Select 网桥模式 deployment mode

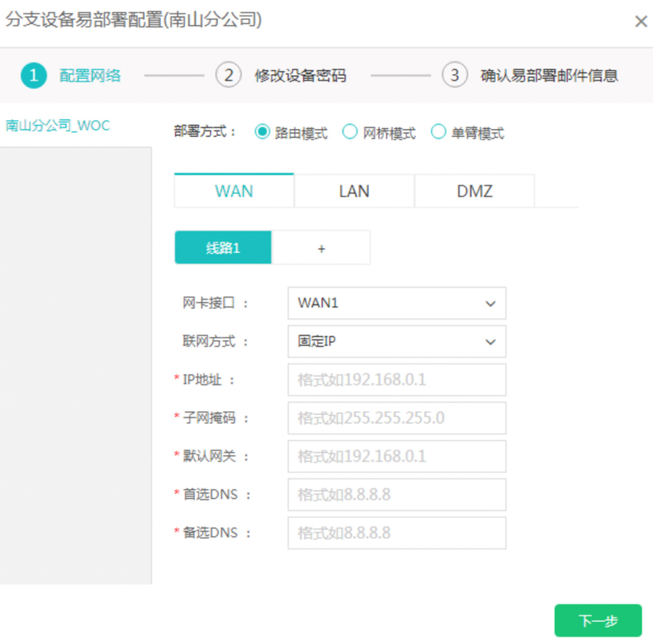350,133
